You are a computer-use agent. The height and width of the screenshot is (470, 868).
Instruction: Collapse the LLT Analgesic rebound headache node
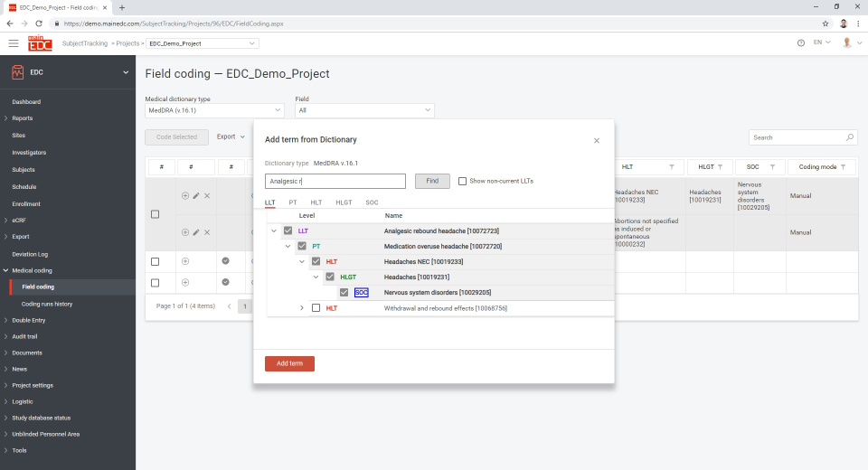pos(273,230)
